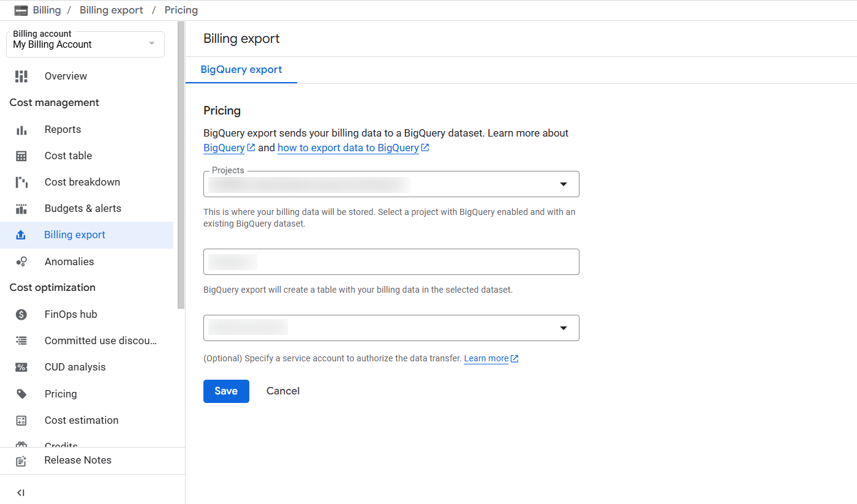Screen dimensions: 857x504
Task: Expand the Projects dropdown
Action: pyautogui.click(x=563, y=184)
